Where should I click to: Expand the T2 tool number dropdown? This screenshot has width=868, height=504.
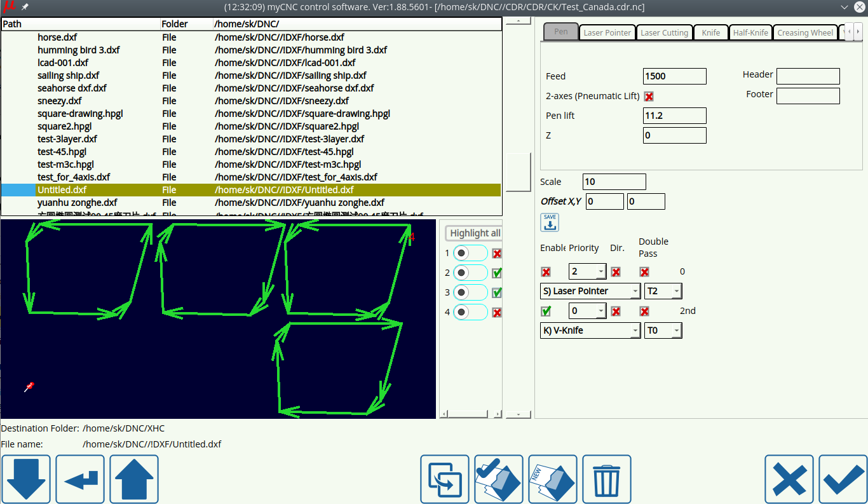pyautogui.click(x=663, y=291)
